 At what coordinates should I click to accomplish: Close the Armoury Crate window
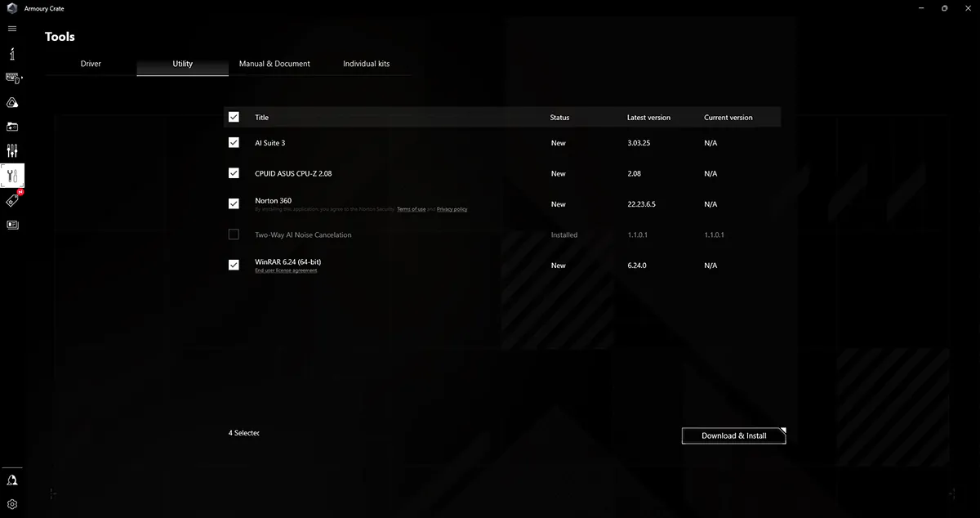coord(968,8)
